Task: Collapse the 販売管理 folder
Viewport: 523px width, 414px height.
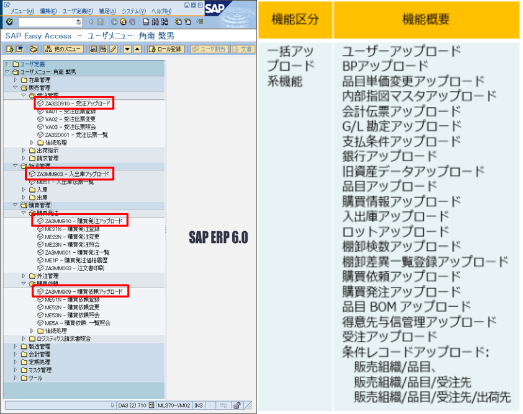Action: tap(15, 87)
